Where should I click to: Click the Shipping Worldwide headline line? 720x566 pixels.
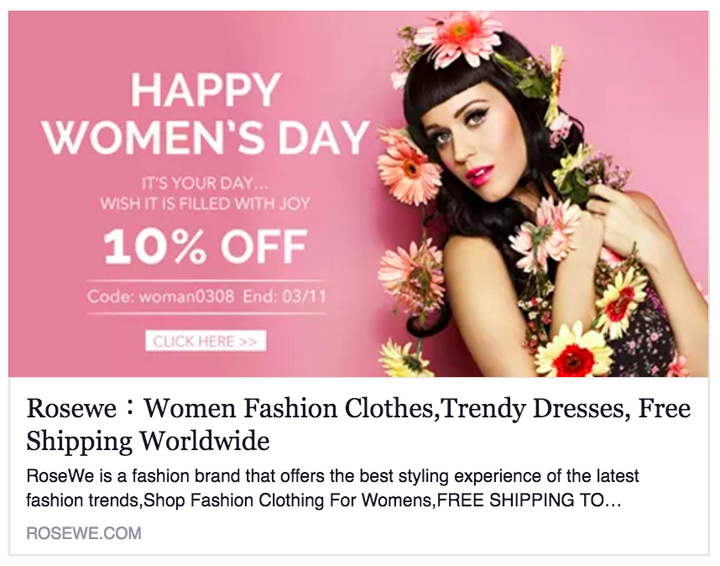(148, 442)
